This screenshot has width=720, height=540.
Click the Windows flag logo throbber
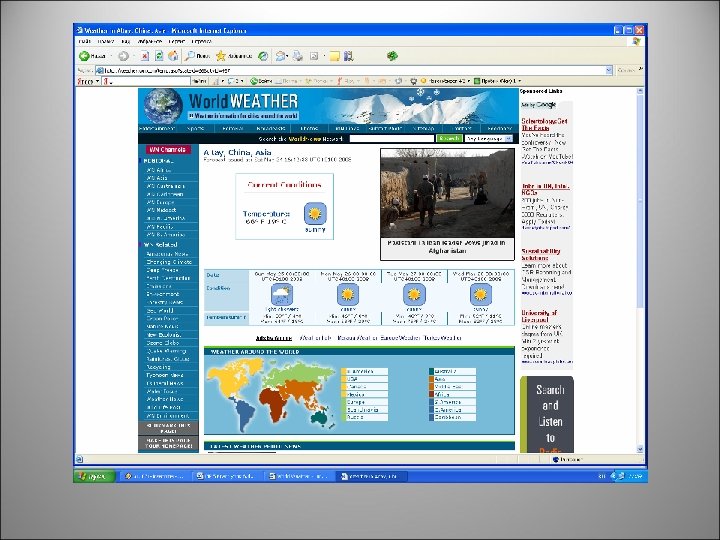[636, 41]
